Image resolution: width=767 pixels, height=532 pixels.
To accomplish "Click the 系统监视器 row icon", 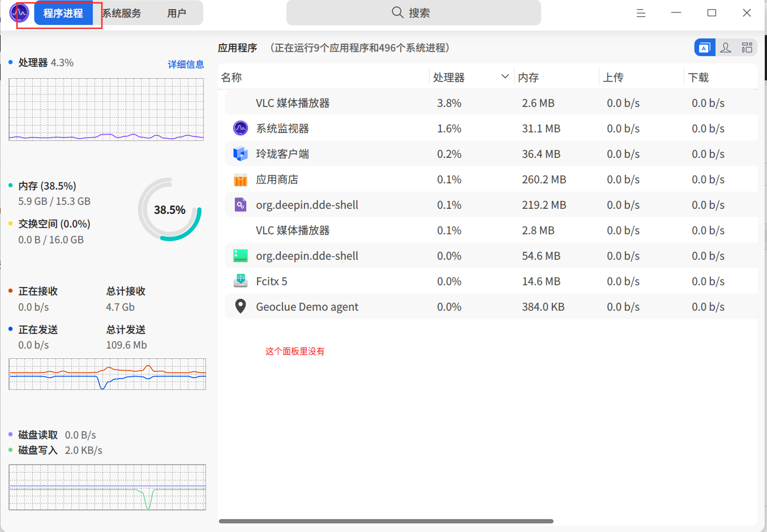I will click(x=241, y=128).
